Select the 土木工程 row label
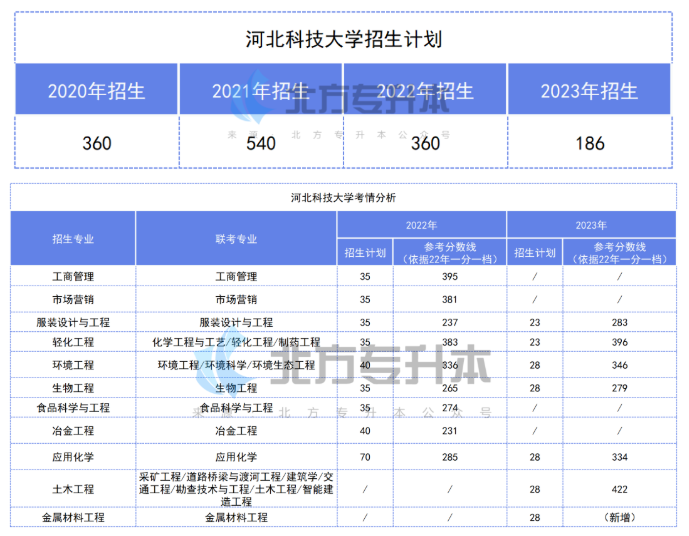This screenshot has width=689, height=536. pos(73,489)
